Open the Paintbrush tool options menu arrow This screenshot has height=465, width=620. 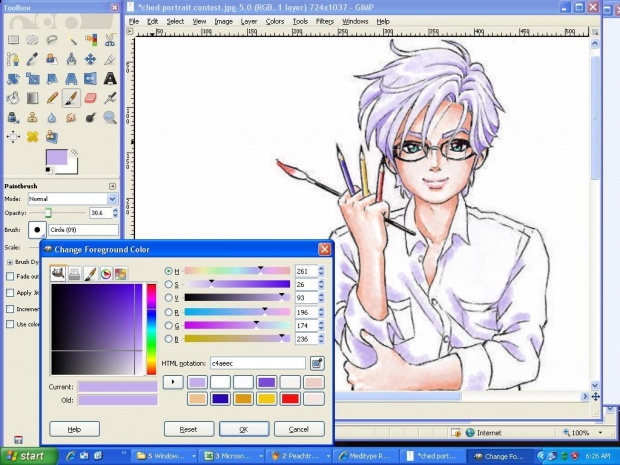pos(112,186)
